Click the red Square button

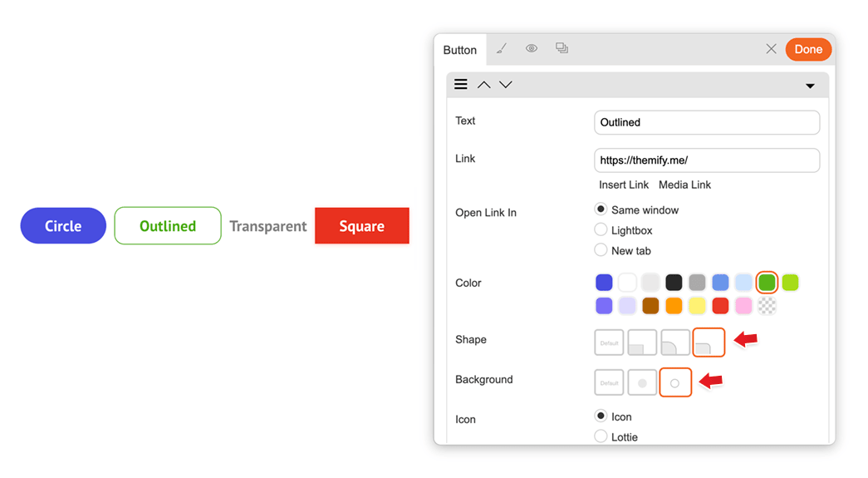click(362, 225)
